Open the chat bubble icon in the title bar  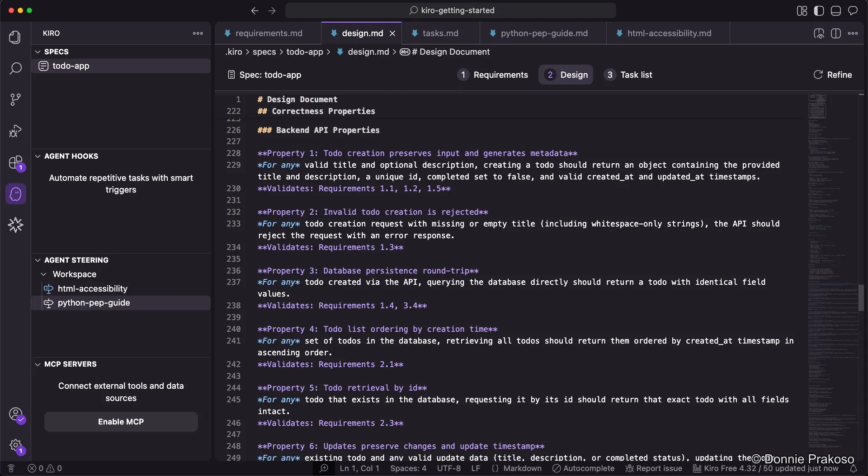(854, 10)
